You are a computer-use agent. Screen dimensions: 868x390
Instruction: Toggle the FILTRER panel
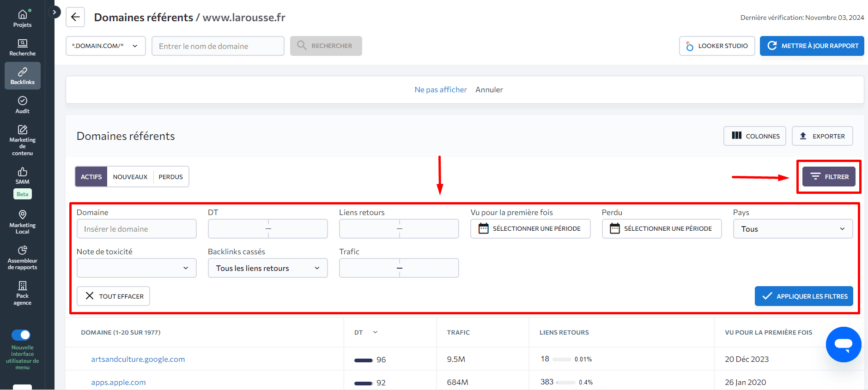pyautogui.click(x=829, y=177)
